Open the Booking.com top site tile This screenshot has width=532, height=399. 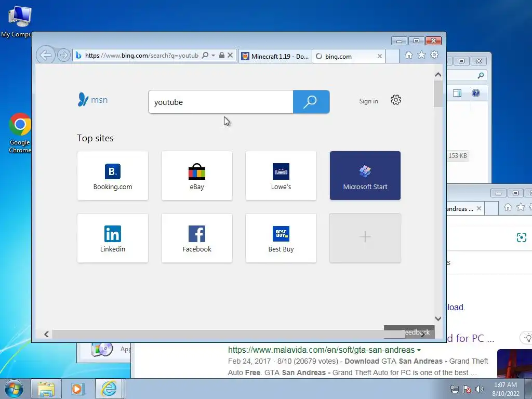point(113,176)
